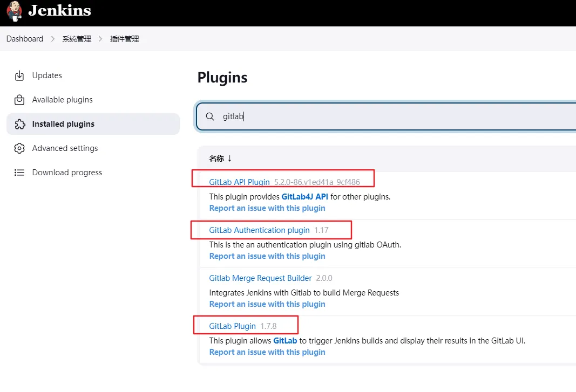Click the search magnifier icon
This screenshot has width=576, height=392.
(210, 116)
